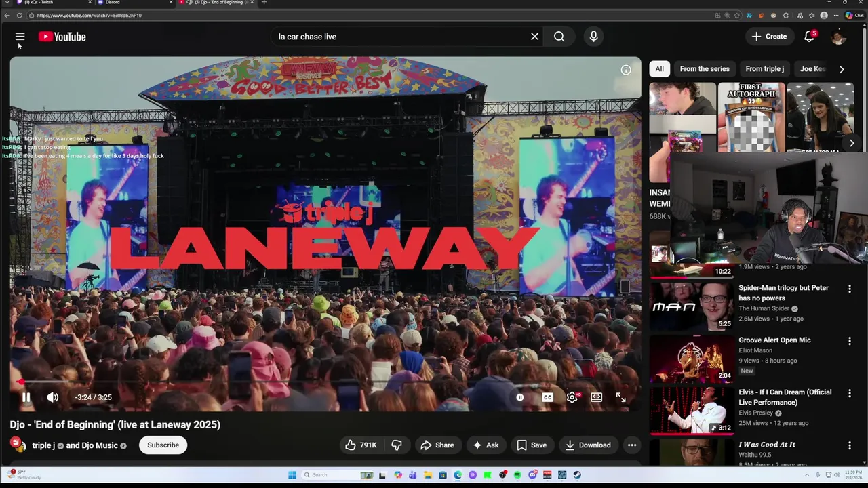Save video to a playlist
This screenshot has width=868, height=488.
point(532,445)
